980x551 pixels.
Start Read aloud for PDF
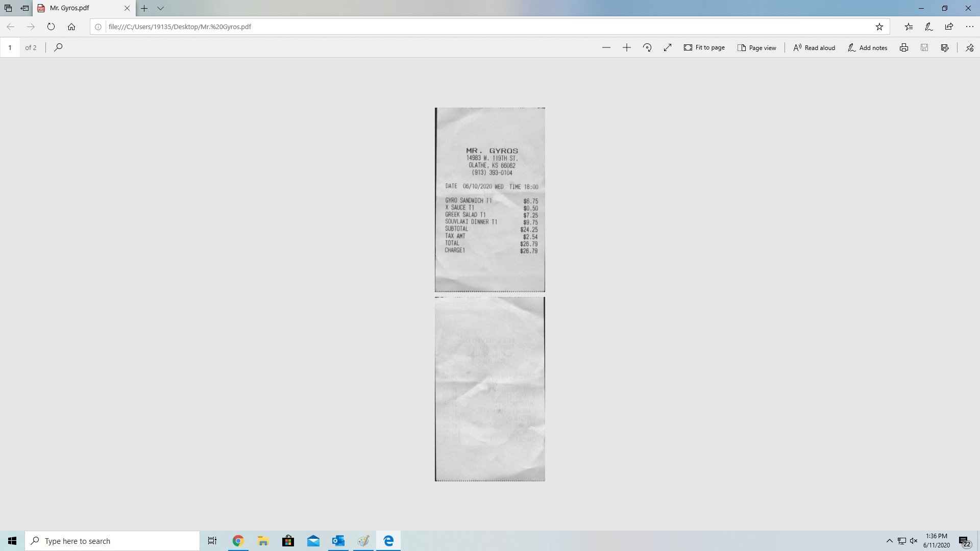coord(814,47)
